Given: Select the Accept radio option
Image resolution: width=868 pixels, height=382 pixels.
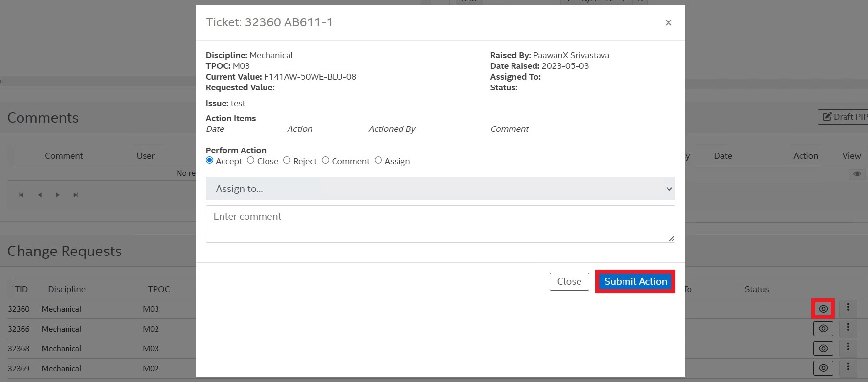Looking at the screenshot, I should click(x=210, y=160).
